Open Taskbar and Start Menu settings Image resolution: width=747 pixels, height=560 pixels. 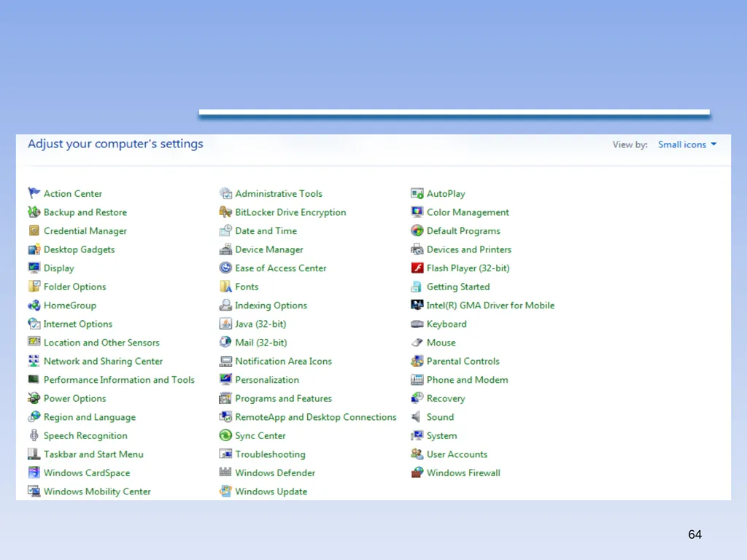[93, 454]
